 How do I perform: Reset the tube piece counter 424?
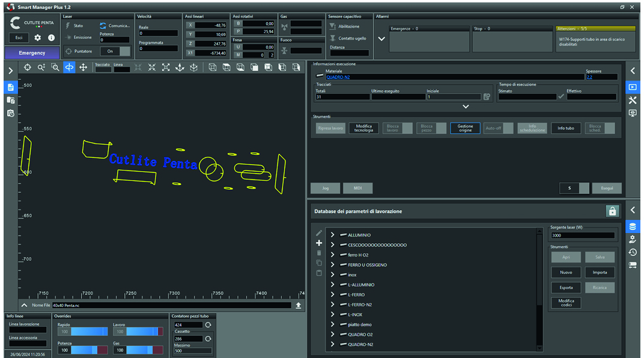tap(208, 325)
